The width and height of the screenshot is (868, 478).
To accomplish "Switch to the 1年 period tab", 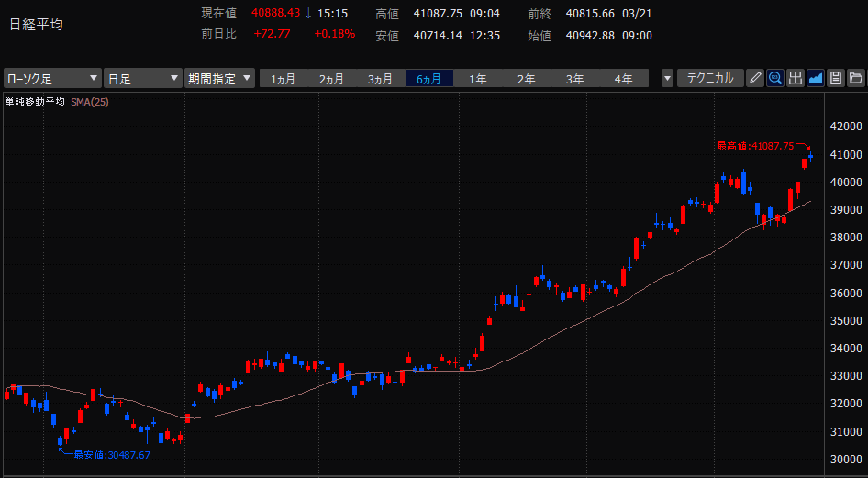I will [x=478, y=79].
